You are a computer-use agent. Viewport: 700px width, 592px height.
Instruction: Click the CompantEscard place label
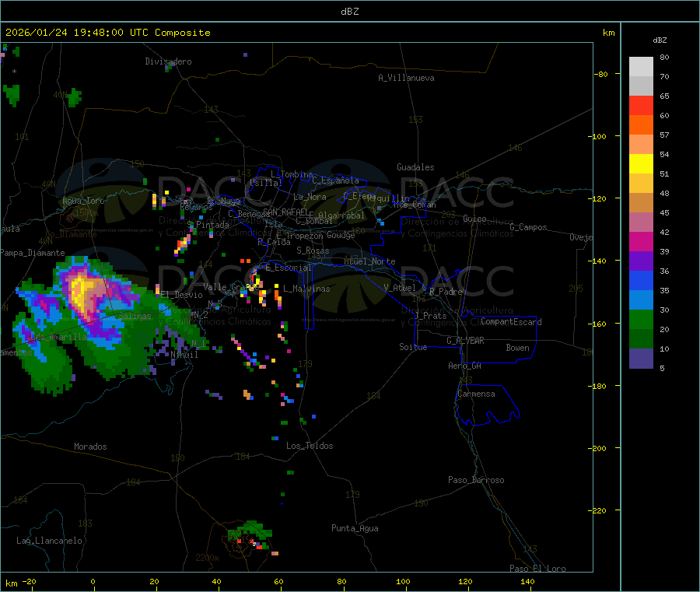click(x=511, y=322)
